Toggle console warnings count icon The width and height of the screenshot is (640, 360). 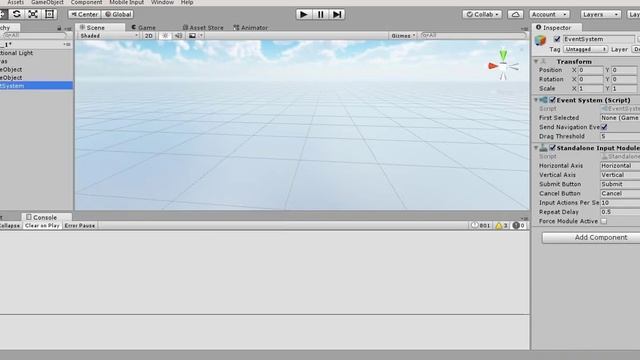(x=502, y=225)
